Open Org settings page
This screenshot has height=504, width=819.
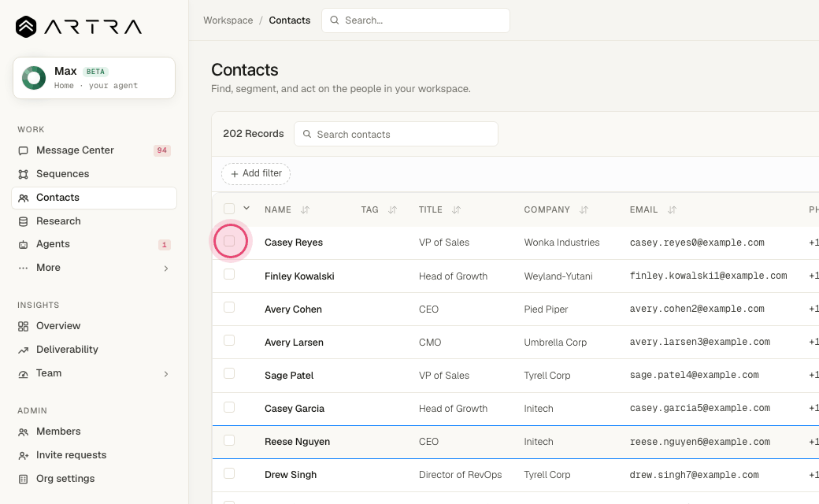(x=94, y=479)
